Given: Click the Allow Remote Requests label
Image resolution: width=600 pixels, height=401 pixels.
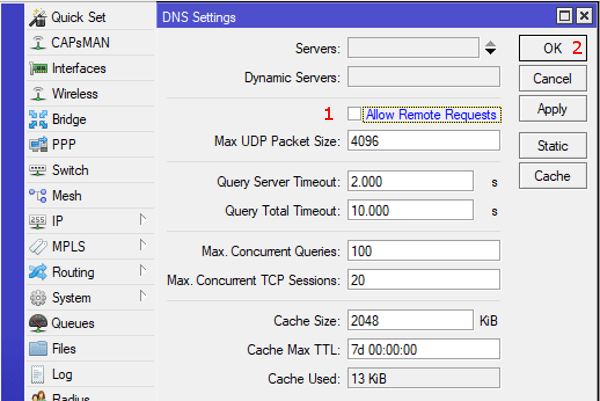Looking at the screenshot, I should (432, 115).
